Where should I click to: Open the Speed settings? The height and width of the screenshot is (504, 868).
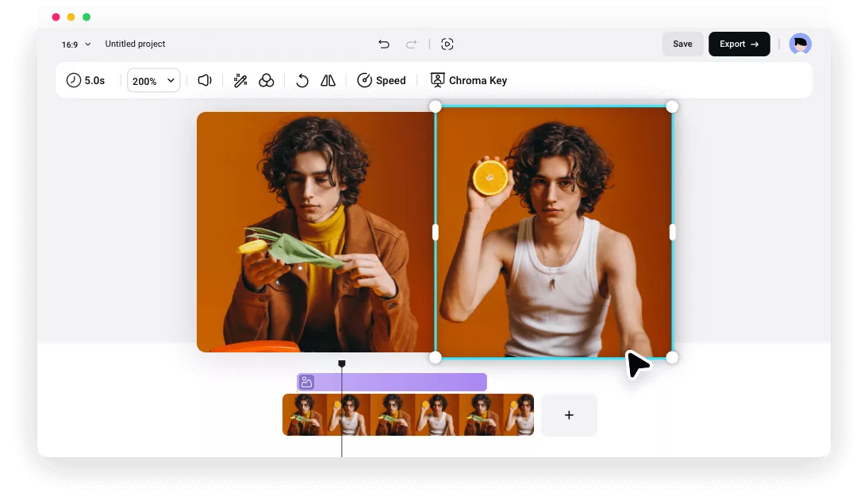(x=382, y=80)
